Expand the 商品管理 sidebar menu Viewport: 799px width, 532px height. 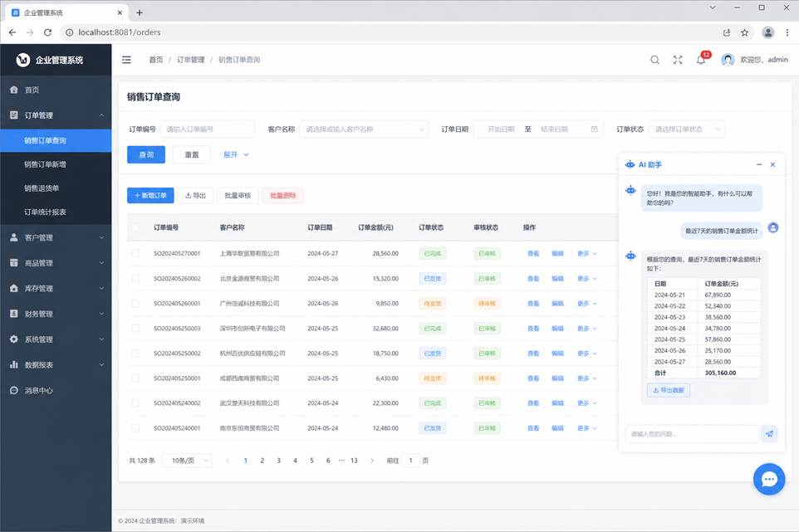click(56, 263)
